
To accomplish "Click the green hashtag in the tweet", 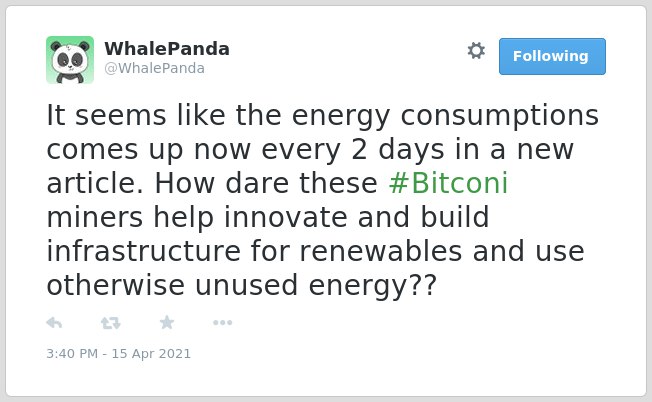I will coord(448,183).
